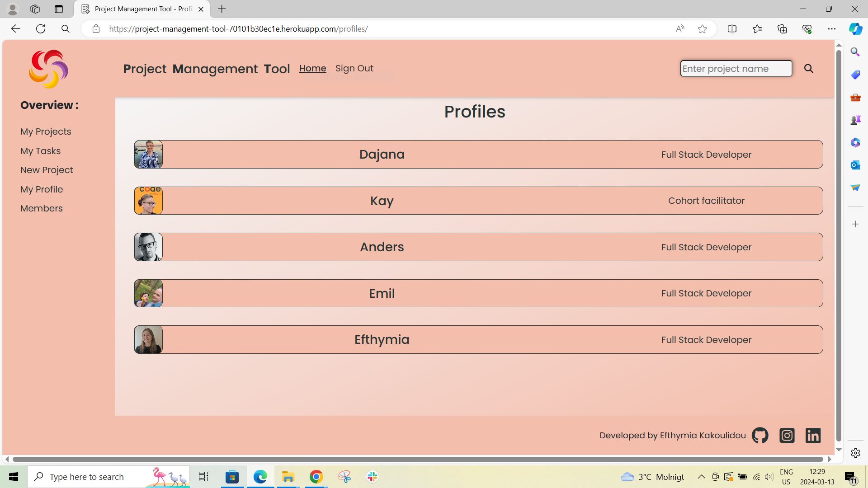Open New Project from the sidebar
Screen dimensions: 868x488
click(47, 170)
